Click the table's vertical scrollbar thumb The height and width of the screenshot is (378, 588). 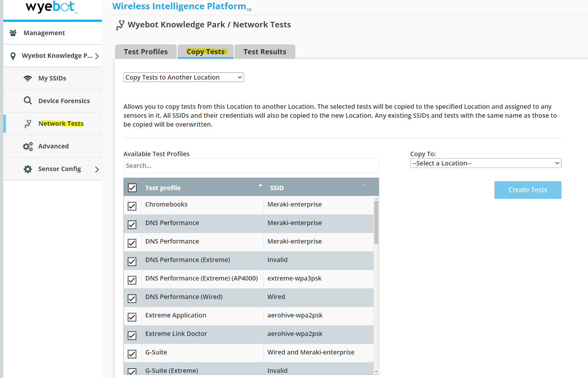(376, 222)
